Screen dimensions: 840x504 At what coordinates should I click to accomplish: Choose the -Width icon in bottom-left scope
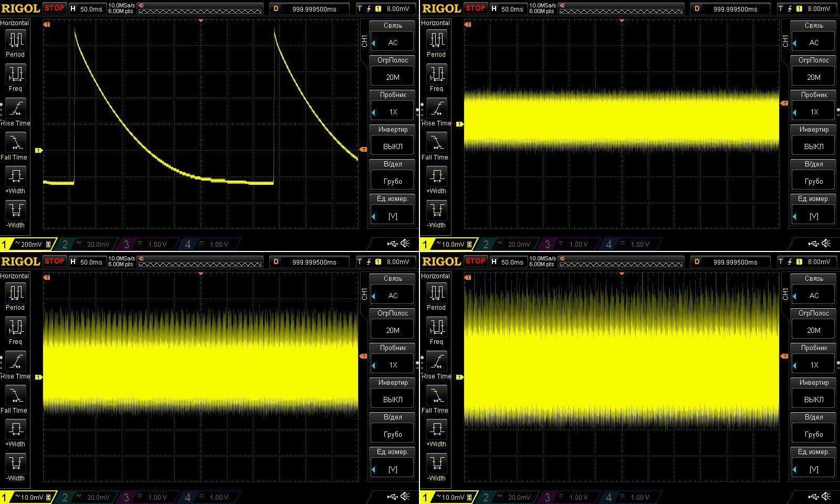15,464
